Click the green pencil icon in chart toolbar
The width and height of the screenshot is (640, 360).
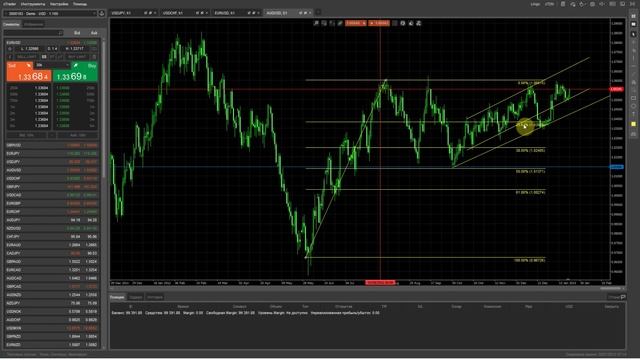click(340, 23)
